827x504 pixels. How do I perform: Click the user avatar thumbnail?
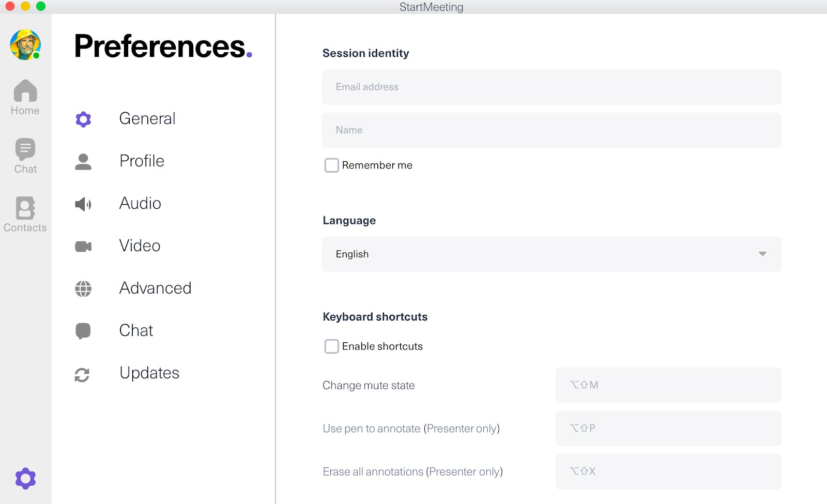click(x=25, y=45)
